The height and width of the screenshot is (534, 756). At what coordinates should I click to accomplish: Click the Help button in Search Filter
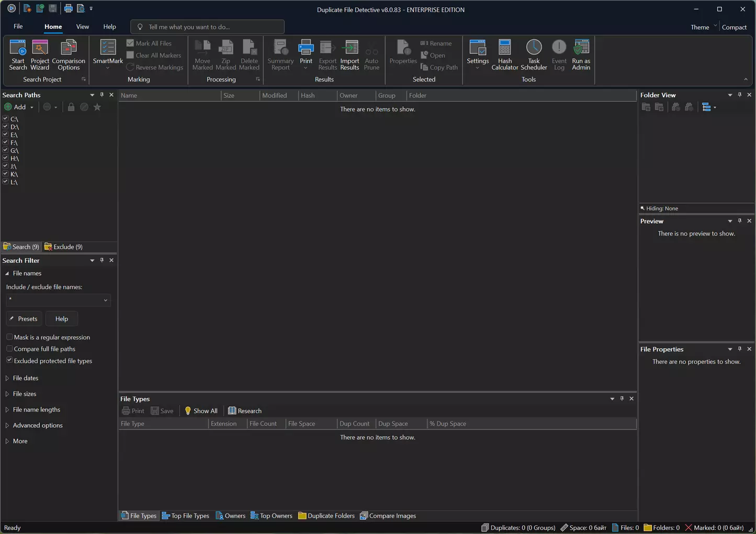coord(62,319)
